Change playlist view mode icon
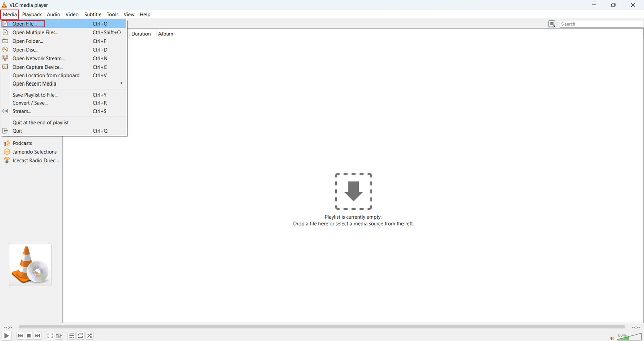Viewport: 644px width, 341px height. click(552, 24)
